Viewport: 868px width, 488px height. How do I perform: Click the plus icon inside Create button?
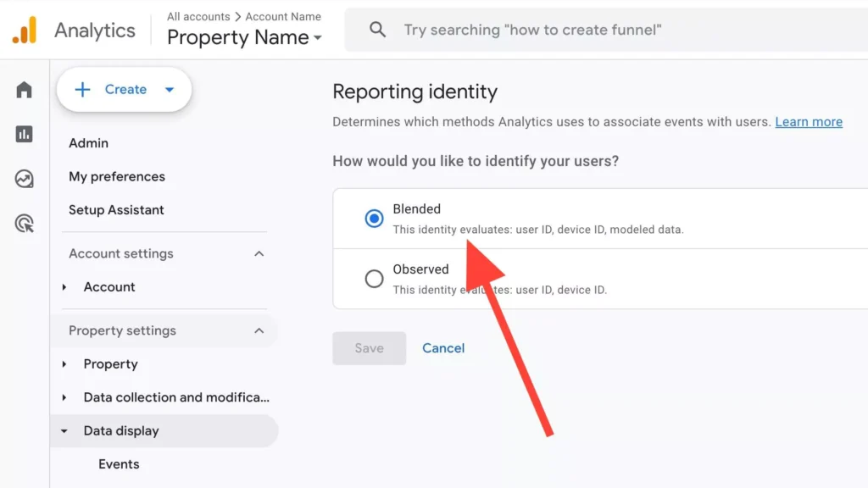coord(81,89)
